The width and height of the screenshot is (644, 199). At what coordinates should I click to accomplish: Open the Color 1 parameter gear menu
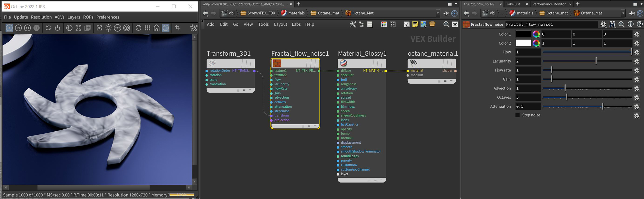tap(637, 34)
